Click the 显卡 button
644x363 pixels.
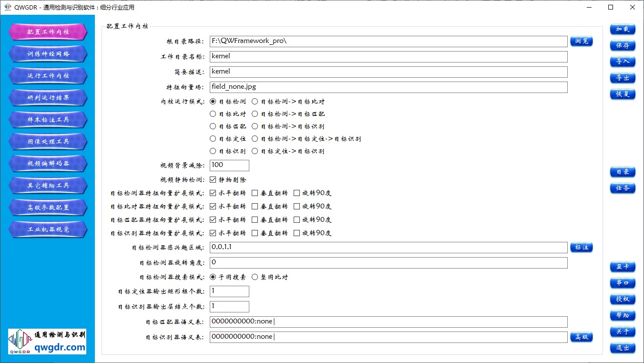click(x=623, y=267)
